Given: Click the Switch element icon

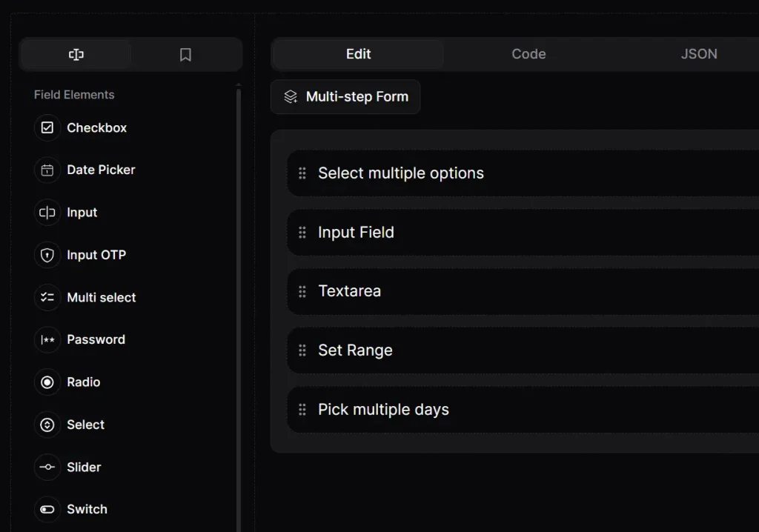Looking at the screenshot, I should click(x=47, y=510).
